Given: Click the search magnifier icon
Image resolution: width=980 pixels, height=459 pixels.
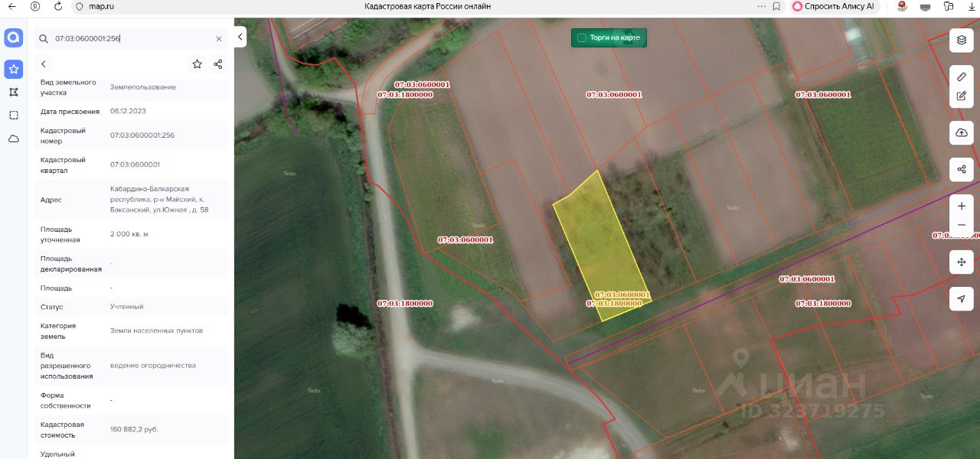Looking at the screenshot, I should [x=44, y=38].
